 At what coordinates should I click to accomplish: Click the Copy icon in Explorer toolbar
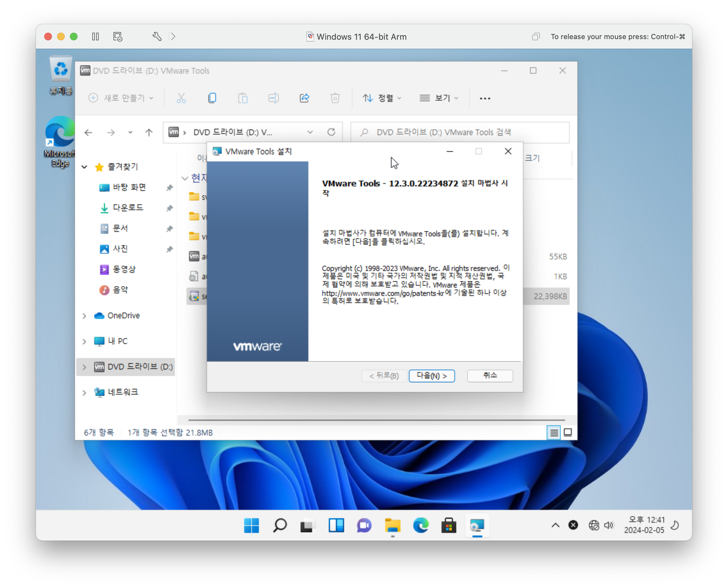pyautogui.click(x=212, y=98)
